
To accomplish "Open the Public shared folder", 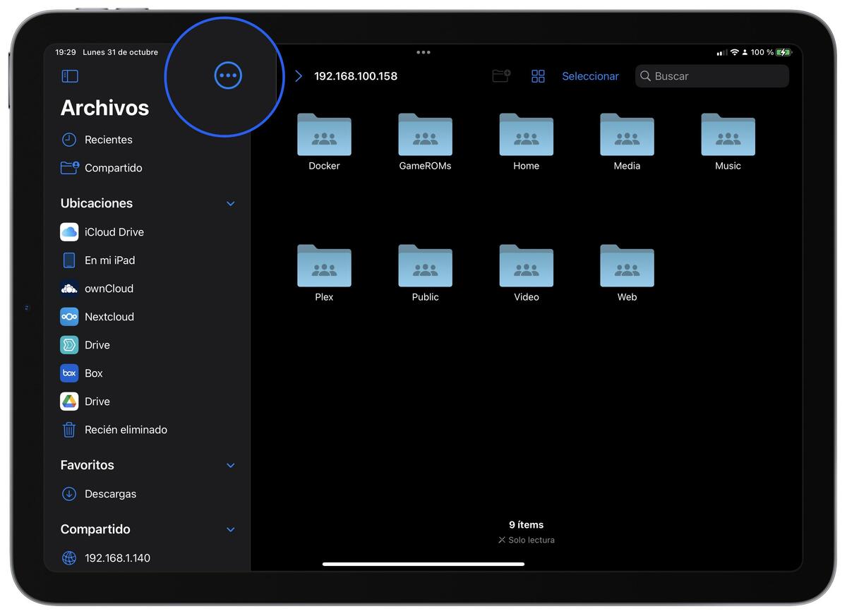I will (425, 273).
